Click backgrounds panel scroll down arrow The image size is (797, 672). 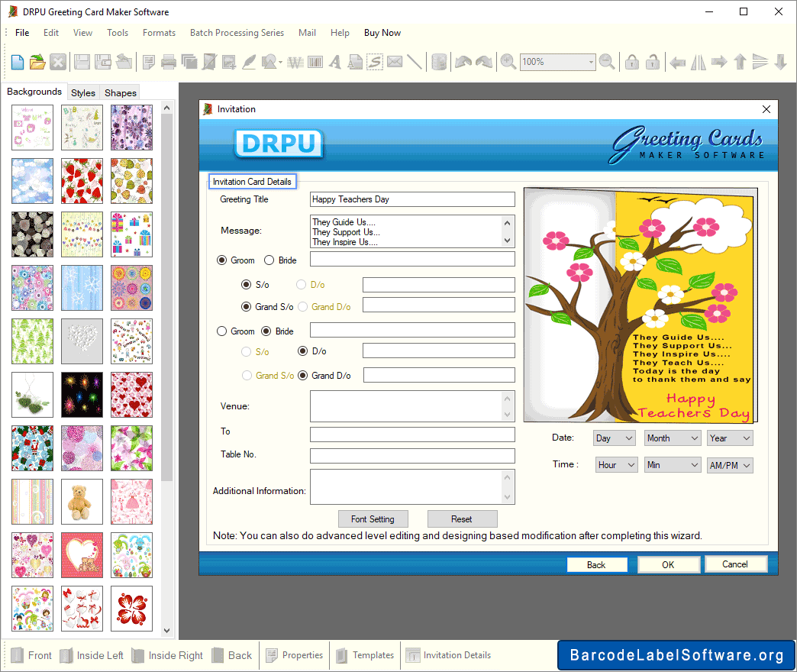tap(166, 630)
